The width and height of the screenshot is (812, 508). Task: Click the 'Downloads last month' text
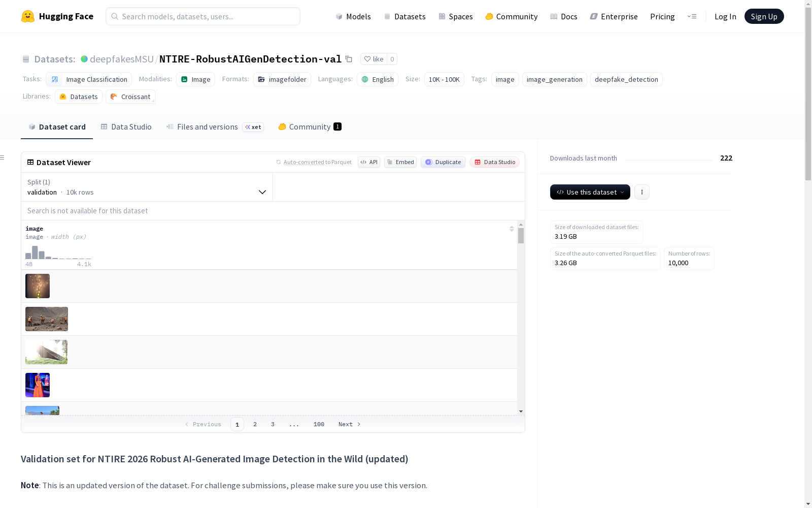(584, 158)
